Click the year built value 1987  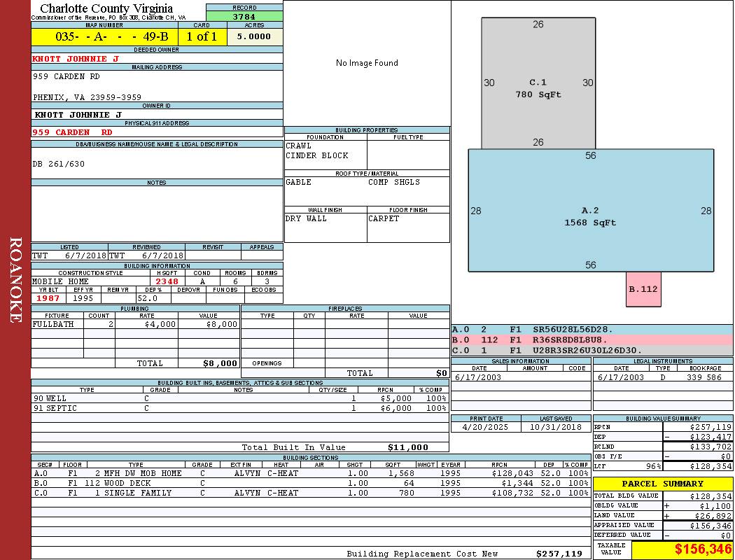(x=48, y=298)
